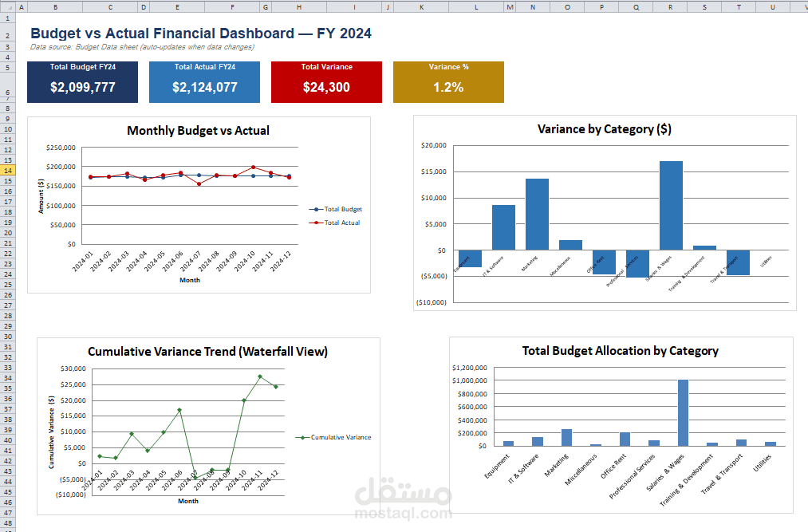Click the gold Variance % card
The image size is (808, 532).
click(448, 82)
